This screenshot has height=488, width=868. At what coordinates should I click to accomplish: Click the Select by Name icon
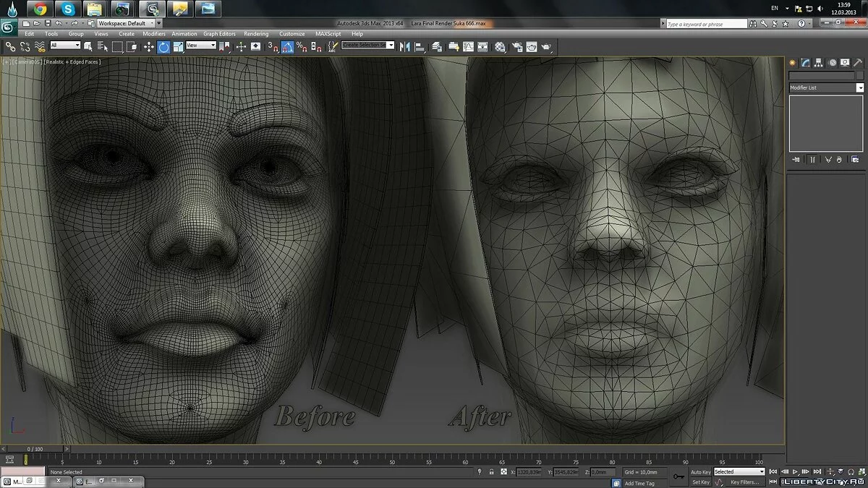[101, 46]
